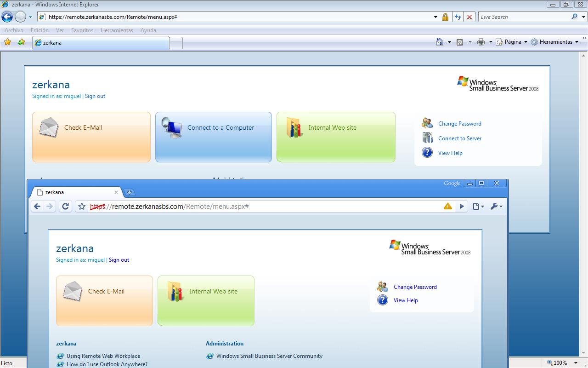Open the Favoritos menu
The width and height of the screenshot is (588, 368).
[82, 30]
